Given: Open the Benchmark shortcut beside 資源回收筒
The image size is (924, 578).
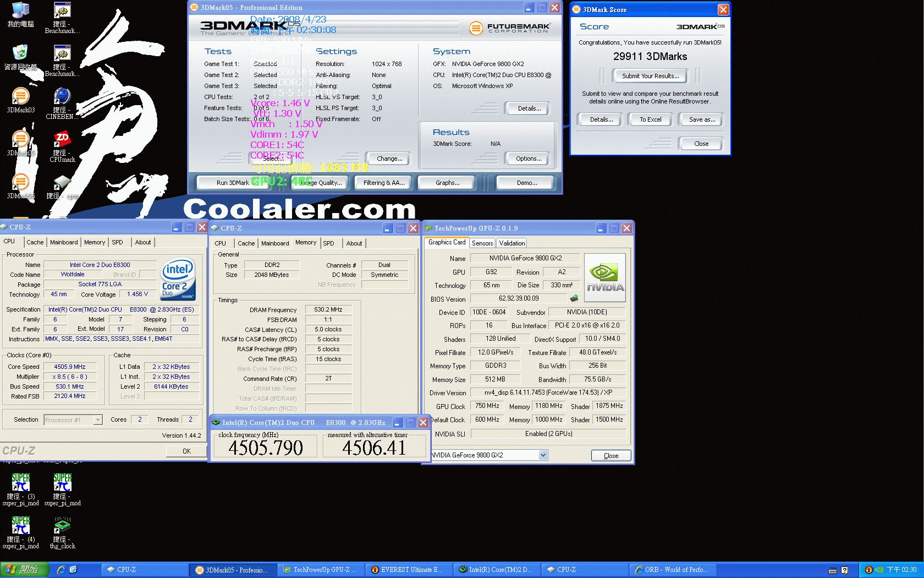Looking at the screenshot, I should click(62, 61).
